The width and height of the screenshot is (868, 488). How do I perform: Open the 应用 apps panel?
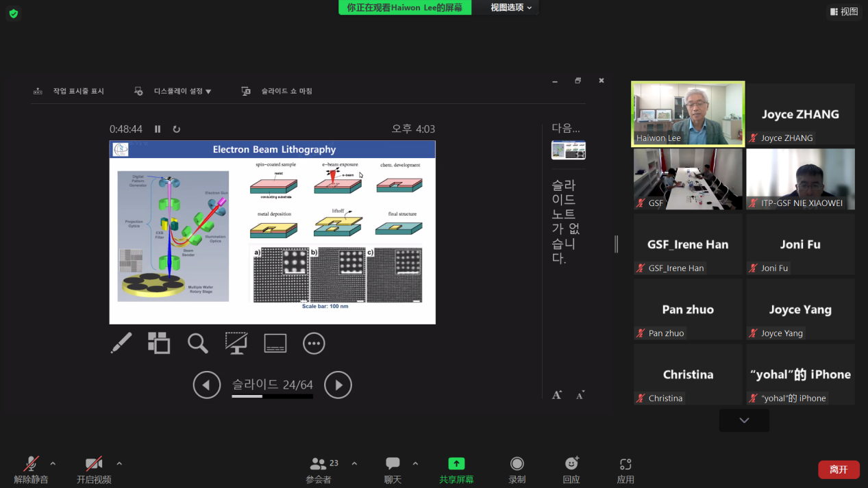coord(625,470)
